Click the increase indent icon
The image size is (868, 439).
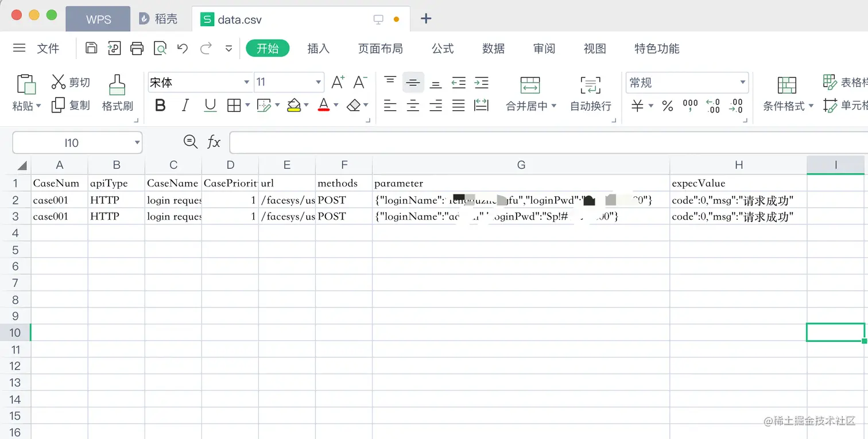481,83
